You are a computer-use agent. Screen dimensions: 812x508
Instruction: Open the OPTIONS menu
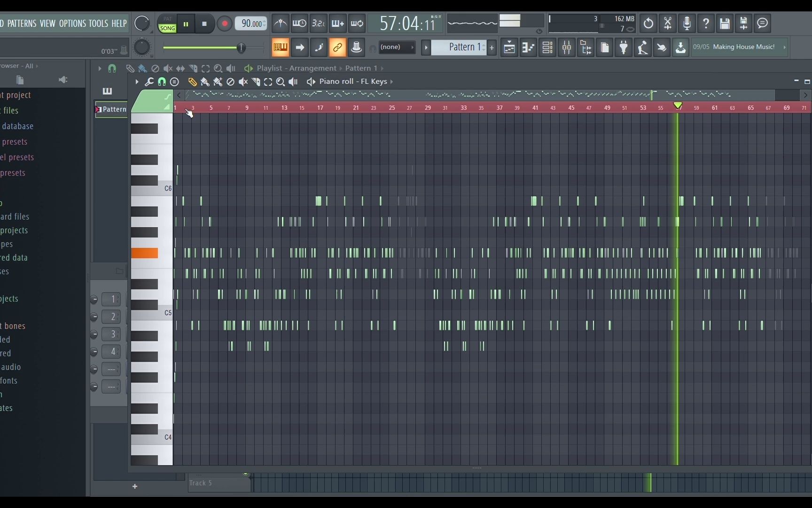pyautogui.click(x=72, y=24)
